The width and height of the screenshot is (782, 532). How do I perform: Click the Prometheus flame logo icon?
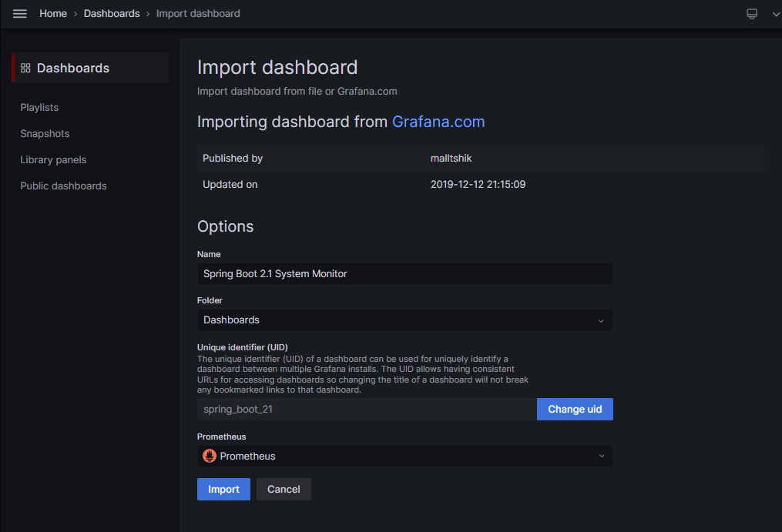210,456
